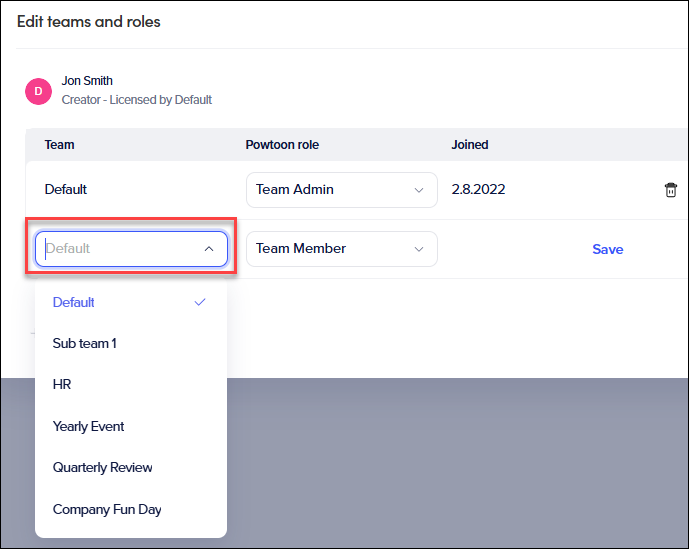Click Jon Smith's pink avatar icon
The image size is (689, 549).
[x=38, y=91]
